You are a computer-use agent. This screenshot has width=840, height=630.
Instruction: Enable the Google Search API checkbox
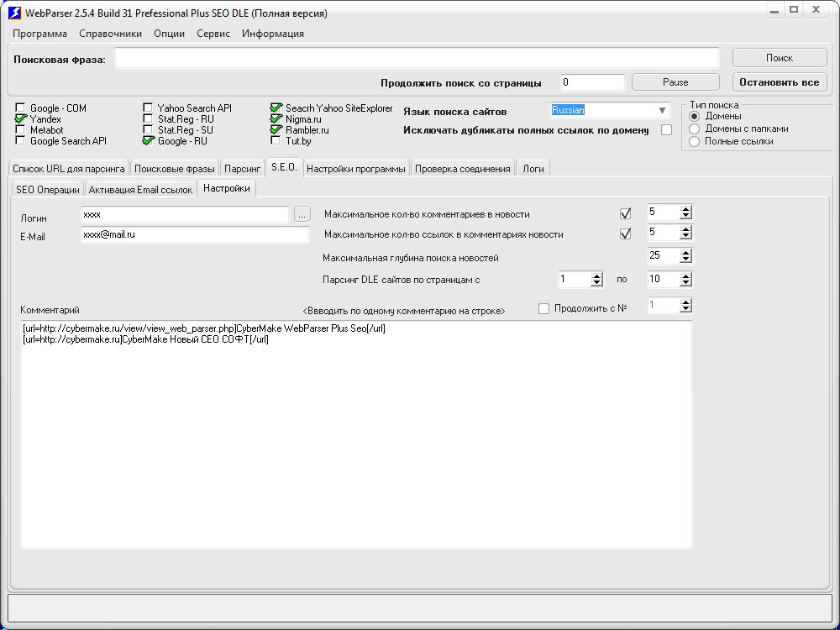20,140
